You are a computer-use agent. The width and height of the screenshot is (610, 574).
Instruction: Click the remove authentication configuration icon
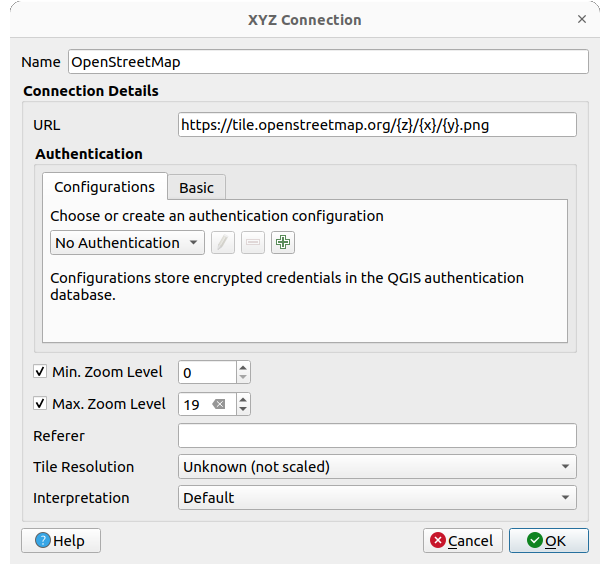click(253, 243)
